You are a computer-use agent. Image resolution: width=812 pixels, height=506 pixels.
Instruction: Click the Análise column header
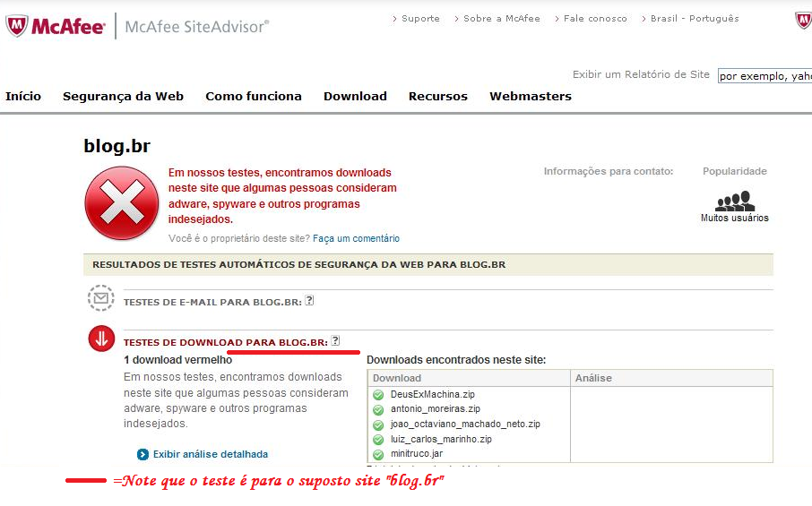[593, 378]
